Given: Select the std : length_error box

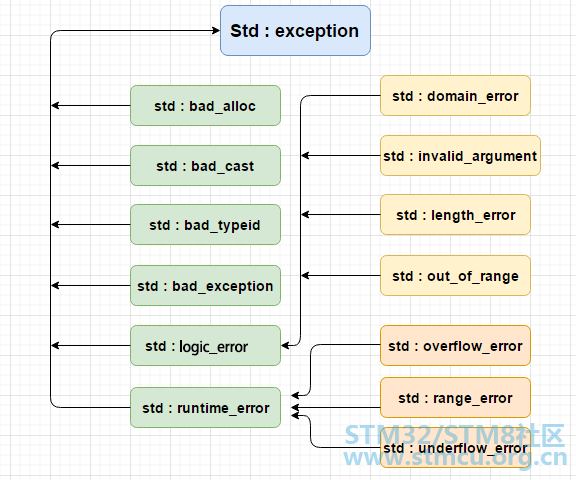Looking at the screenshot, I should 456,215.
